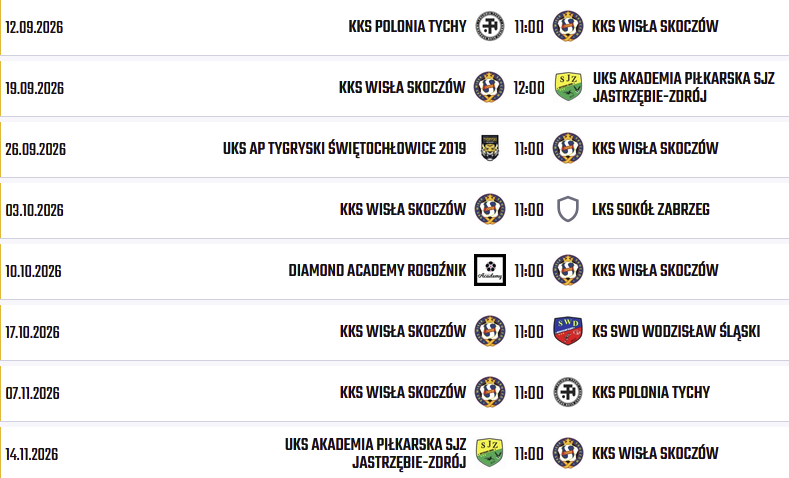Click the KKS Polonia Tychy crest in the 12.09.2026 match
Screen dimensions: 789x478
point(490,26)
